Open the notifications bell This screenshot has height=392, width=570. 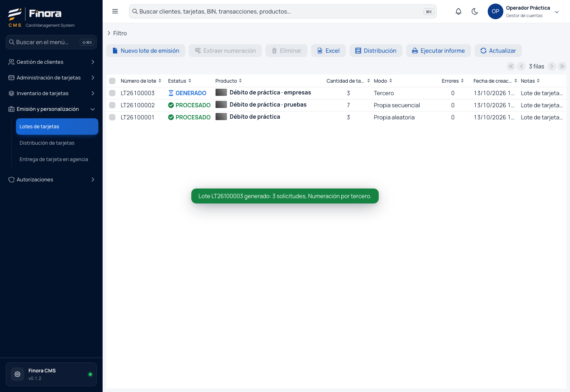pyautogui.click(x=458, y=11)
